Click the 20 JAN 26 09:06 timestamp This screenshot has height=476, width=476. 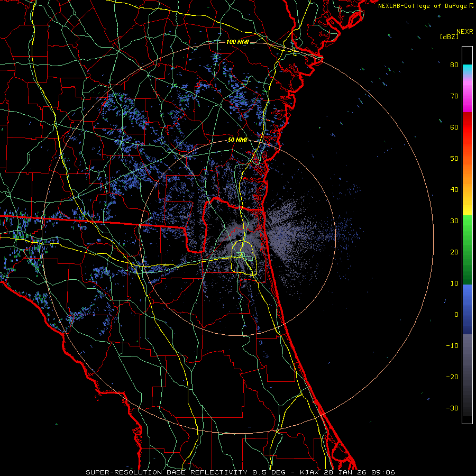pyautogui.click(x=360, y=472)
